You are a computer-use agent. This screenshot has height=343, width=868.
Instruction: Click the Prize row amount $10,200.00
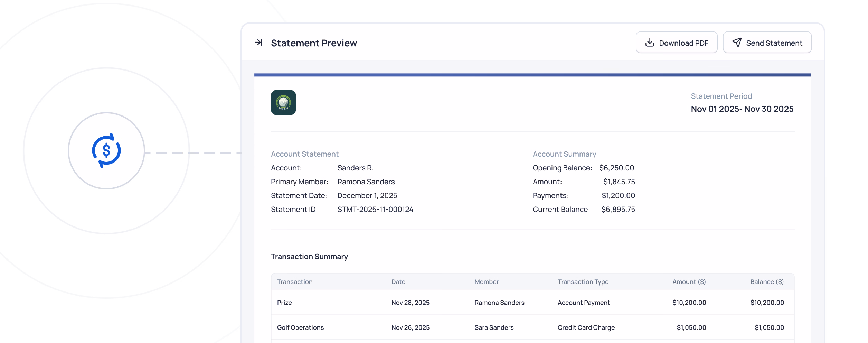tap(689, 303)
